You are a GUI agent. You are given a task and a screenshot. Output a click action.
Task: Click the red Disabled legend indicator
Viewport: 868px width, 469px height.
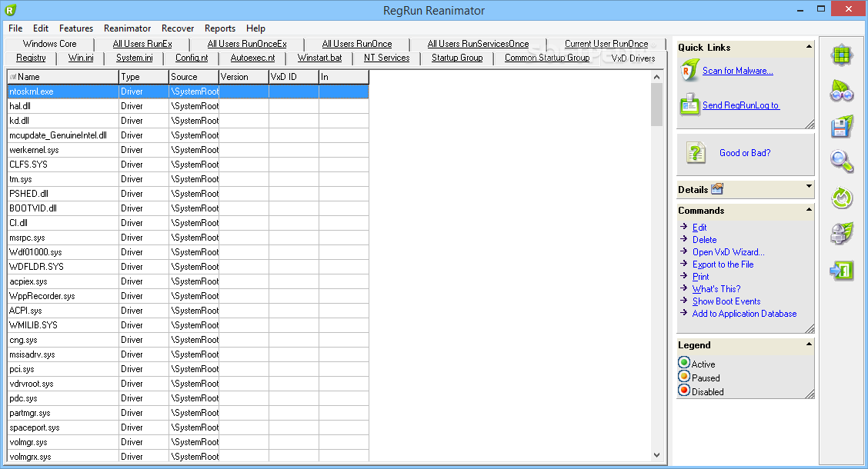pyautogui.click(x=684, y=391)
